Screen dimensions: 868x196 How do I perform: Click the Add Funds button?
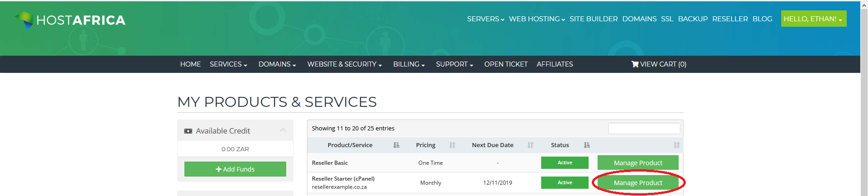tap(235, 169)
